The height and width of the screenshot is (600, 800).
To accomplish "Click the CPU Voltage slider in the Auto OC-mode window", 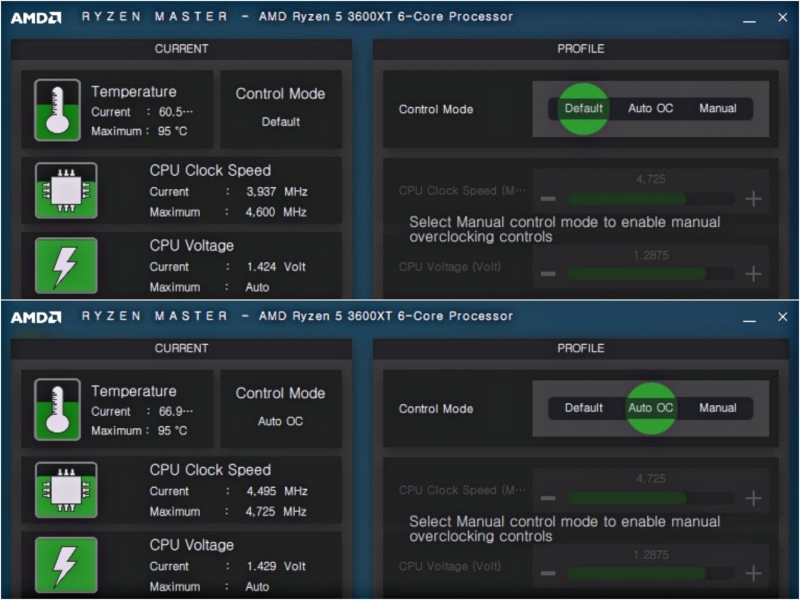I will (651, 573).
